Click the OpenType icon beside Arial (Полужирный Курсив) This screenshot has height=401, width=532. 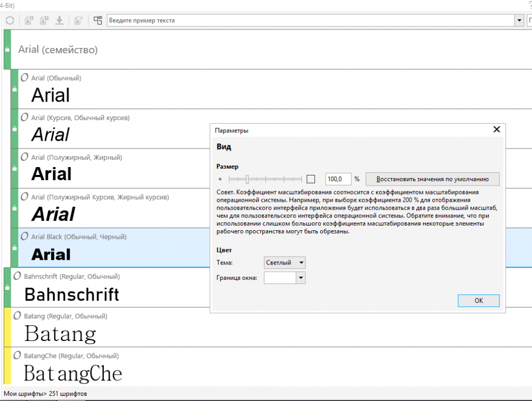[24, 197]
